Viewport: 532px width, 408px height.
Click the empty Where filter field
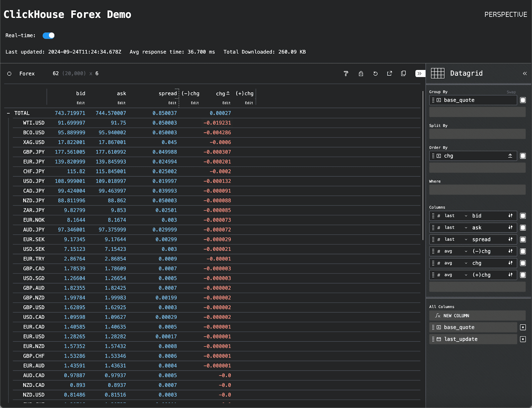(477, 190)
